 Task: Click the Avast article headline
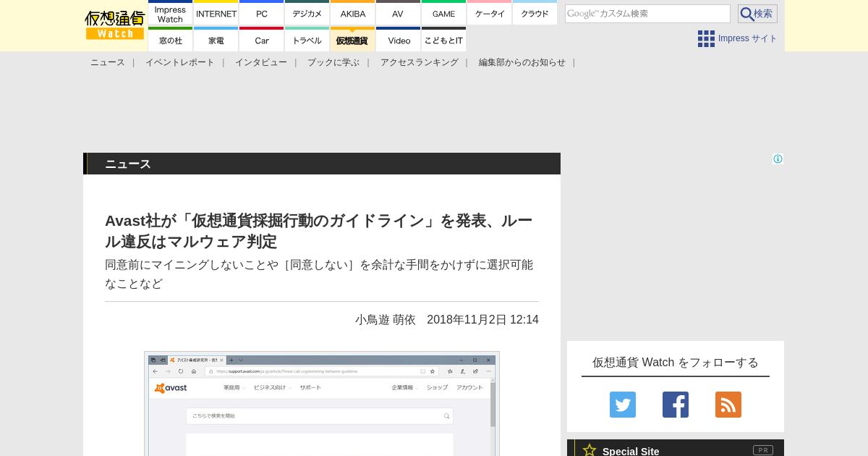318,231
